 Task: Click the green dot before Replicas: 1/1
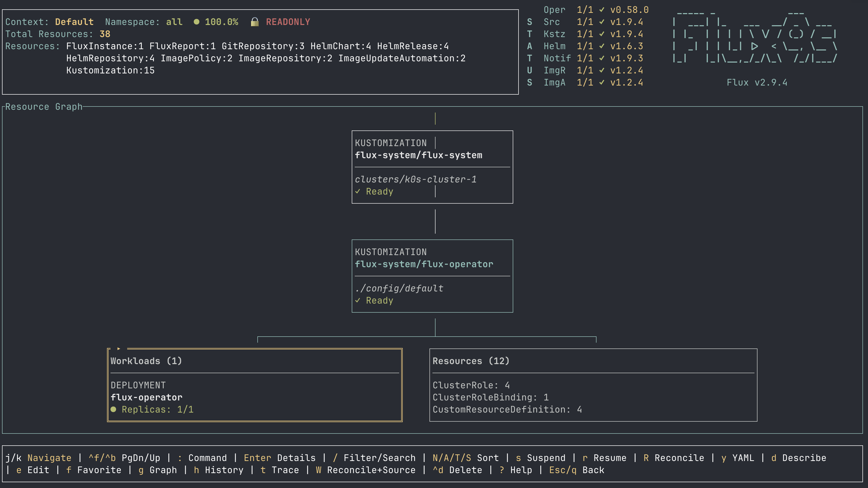(x=114, y=410)
